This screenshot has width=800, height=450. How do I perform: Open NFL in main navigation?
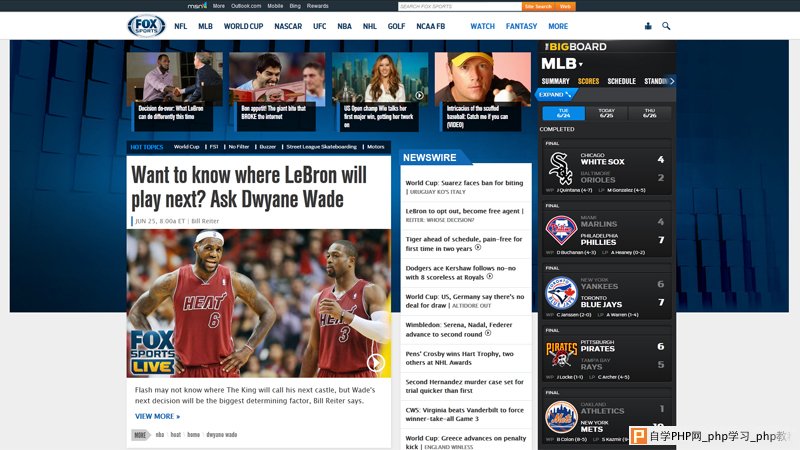tap(181, 26)
